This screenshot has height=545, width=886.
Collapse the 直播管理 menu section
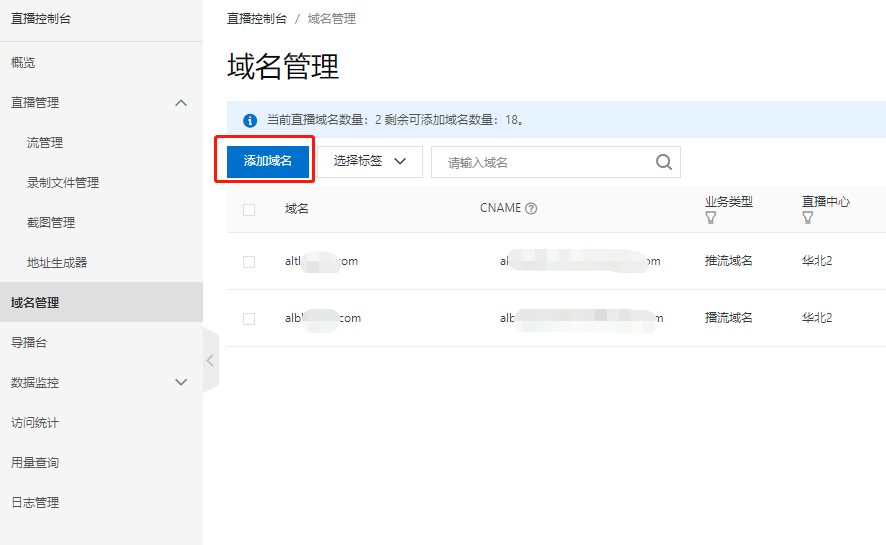(x=181, y=102)
